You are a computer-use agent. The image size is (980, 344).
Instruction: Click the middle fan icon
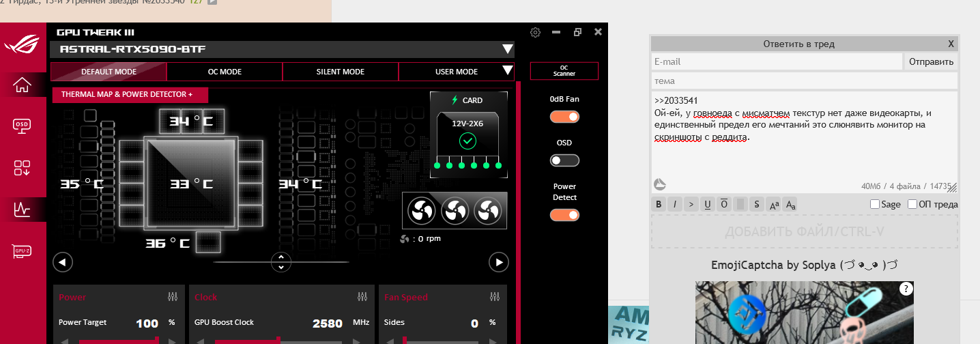(455, 211)
